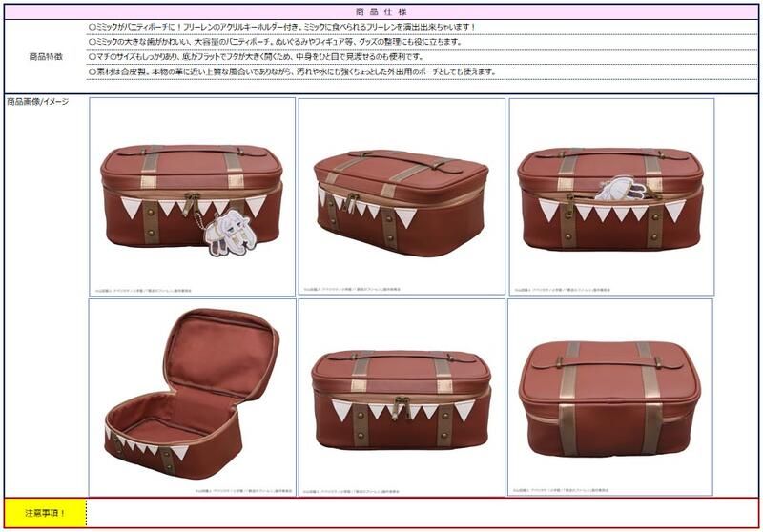Open the photo of the opened pouch

click(193, 398)
